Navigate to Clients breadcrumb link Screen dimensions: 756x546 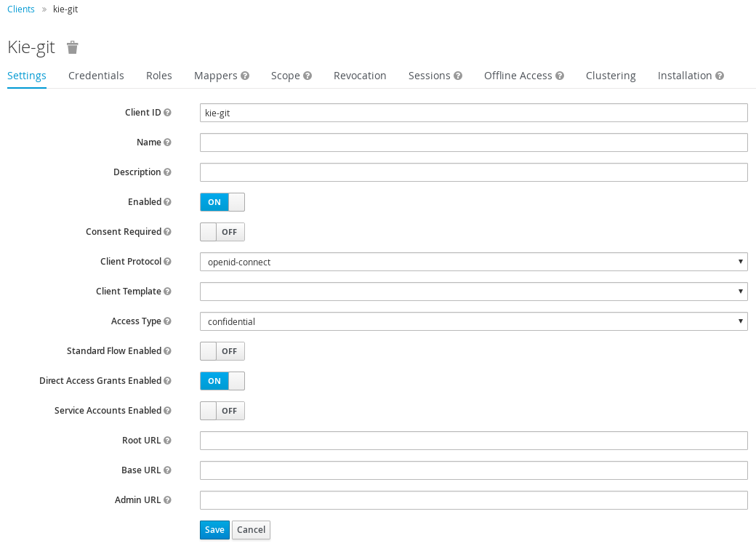coord(21,9)
